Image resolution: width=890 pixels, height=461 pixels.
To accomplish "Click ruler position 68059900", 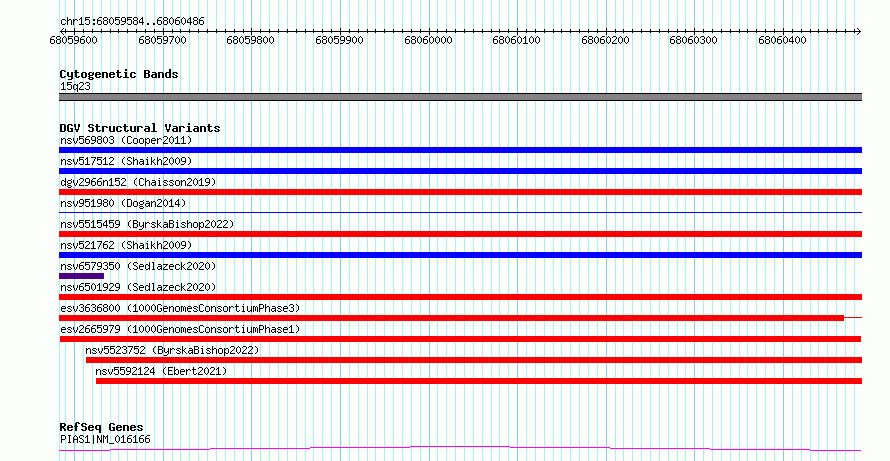I will coord(339,40).
